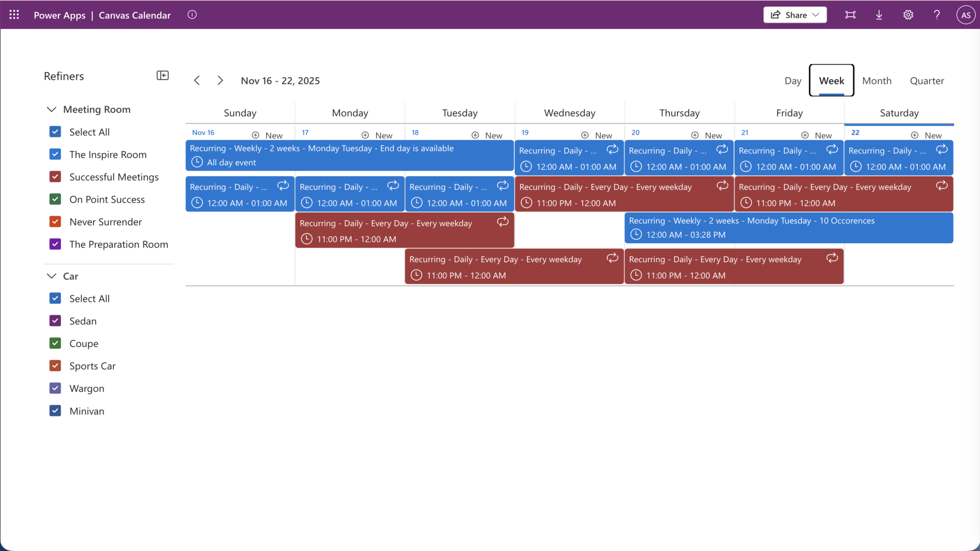Switch to the Quarter view tab
The height and width of the screenshot is (551, 980).
point(926,81)
